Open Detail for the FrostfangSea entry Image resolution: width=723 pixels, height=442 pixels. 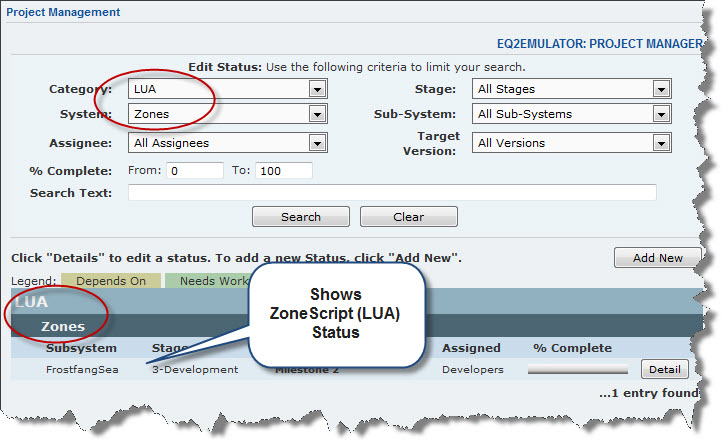tap(665, 370)
